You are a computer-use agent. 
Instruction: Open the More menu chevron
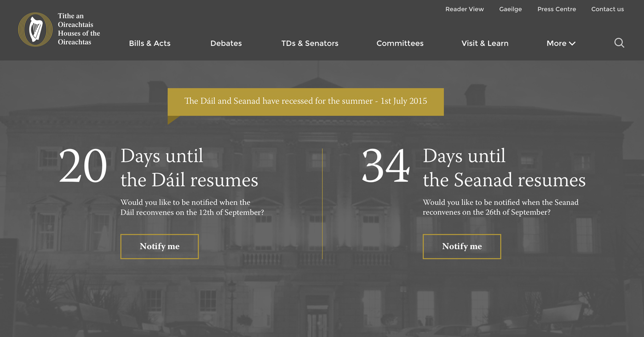[572, 43]
